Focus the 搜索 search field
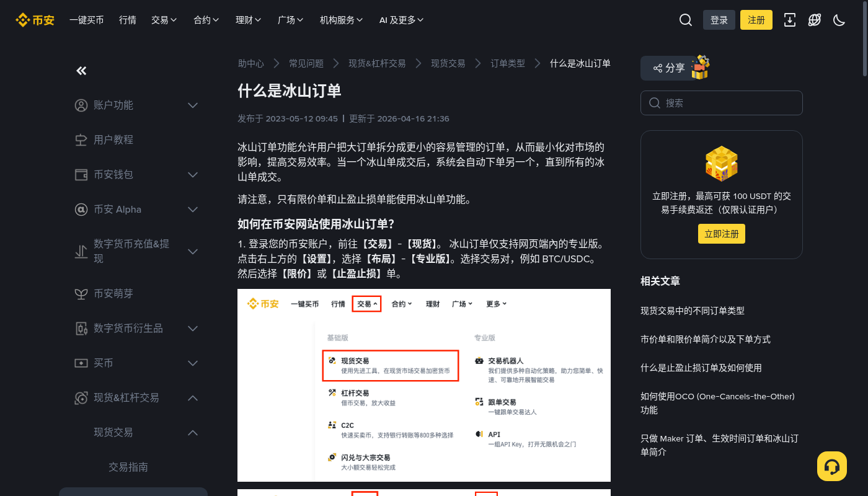868x496 pixels. pyautogui.click(x=722, y=103)
